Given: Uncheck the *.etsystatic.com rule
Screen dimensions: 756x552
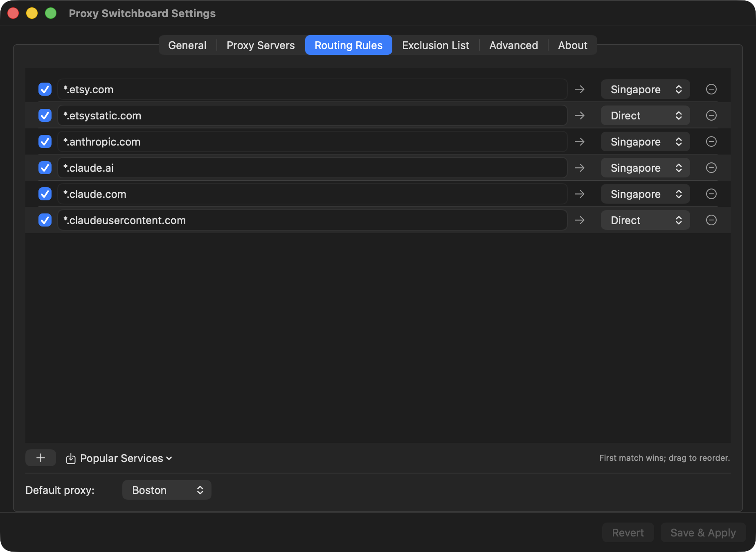Looking at the screenshot, I should coord(45,115).
